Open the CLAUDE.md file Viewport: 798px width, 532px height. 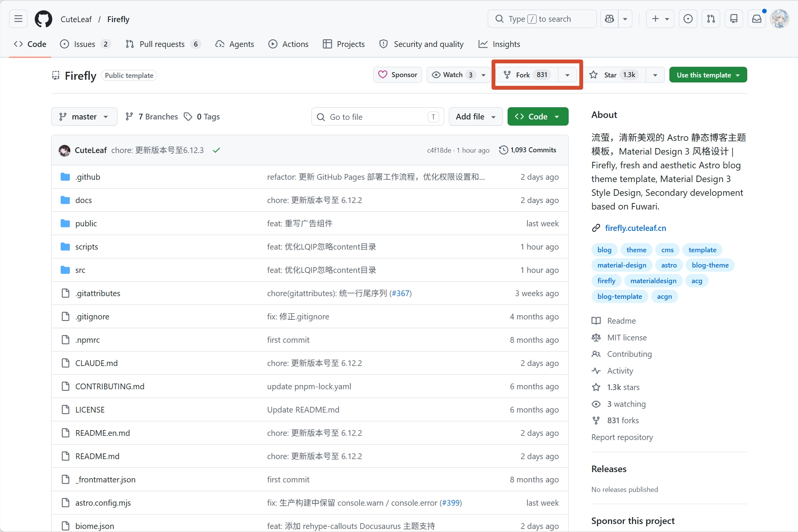tap(97, 363)
